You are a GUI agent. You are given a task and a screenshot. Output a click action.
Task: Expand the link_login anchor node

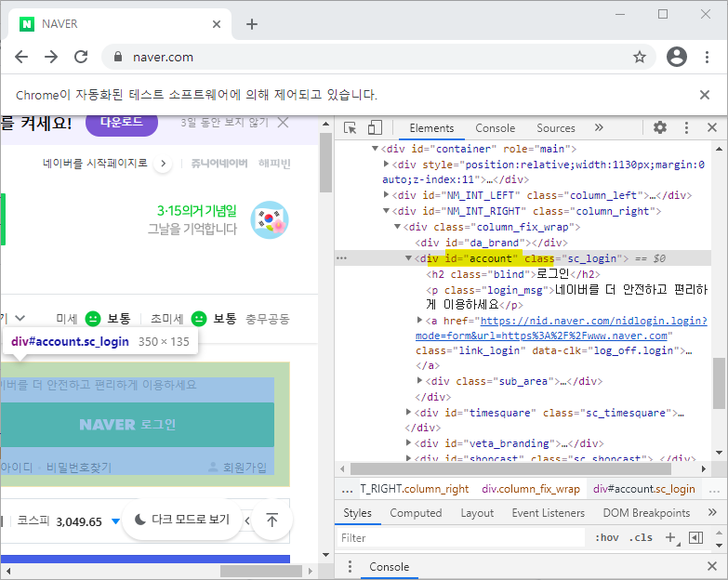[x=419, y=320]
